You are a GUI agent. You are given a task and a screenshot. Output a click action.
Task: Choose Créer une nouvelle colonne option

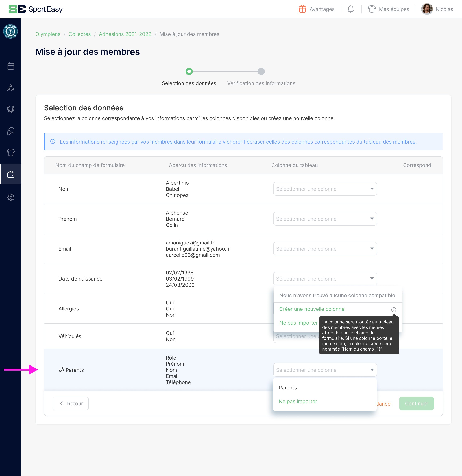click(312, 309)
